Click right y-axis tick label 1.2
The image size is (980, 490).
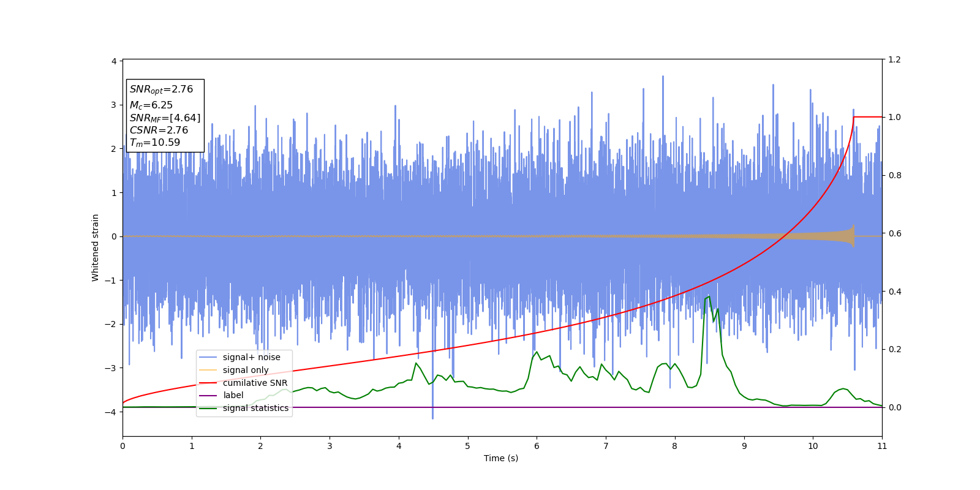[894, 59]
